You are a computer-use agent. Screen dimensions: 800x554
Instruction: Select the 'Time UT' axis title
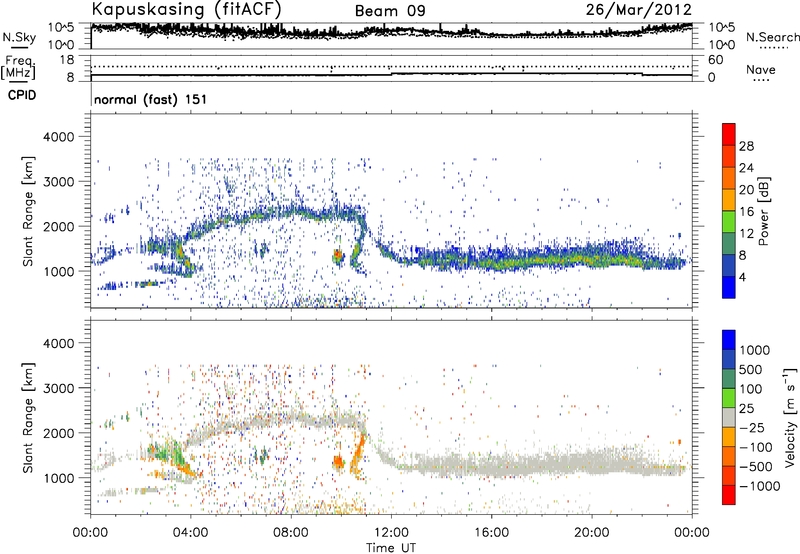coord(391,548)
